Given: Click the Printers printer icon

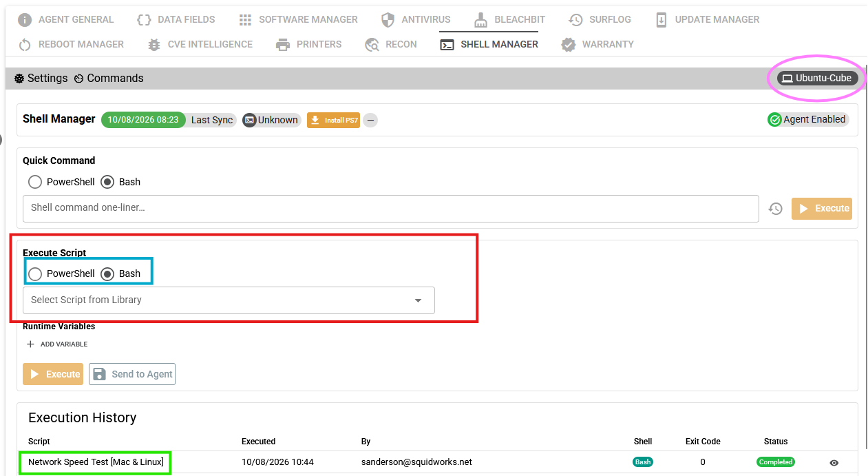Looking at the screenshot, I should click(282, 45).
